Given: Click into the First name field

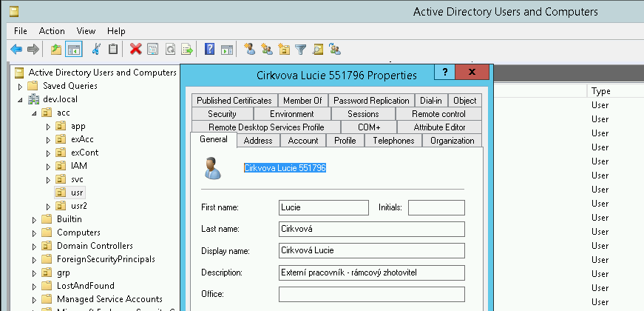Looking at the screenshot, I should point(324,207).
